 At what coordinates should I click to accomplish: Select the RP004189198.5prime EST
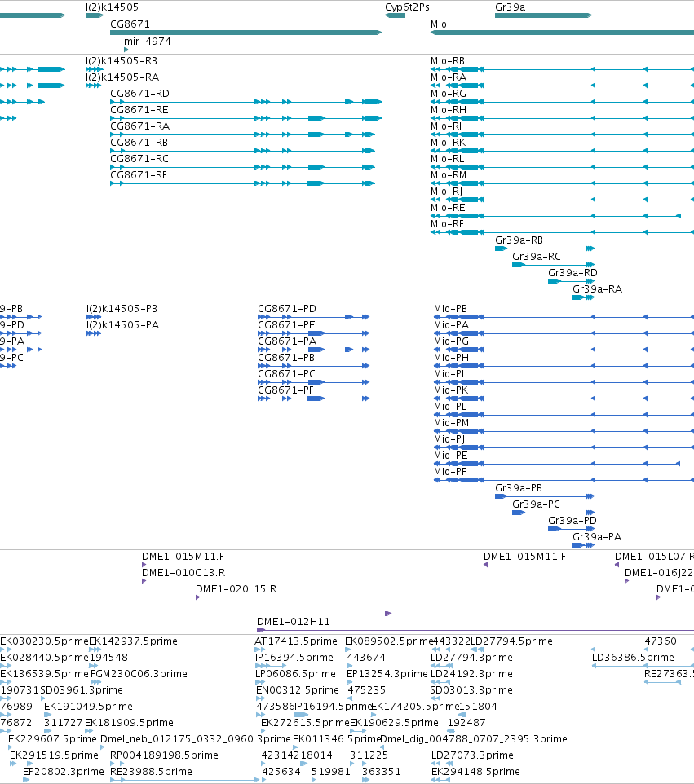[x=117, y=764]
